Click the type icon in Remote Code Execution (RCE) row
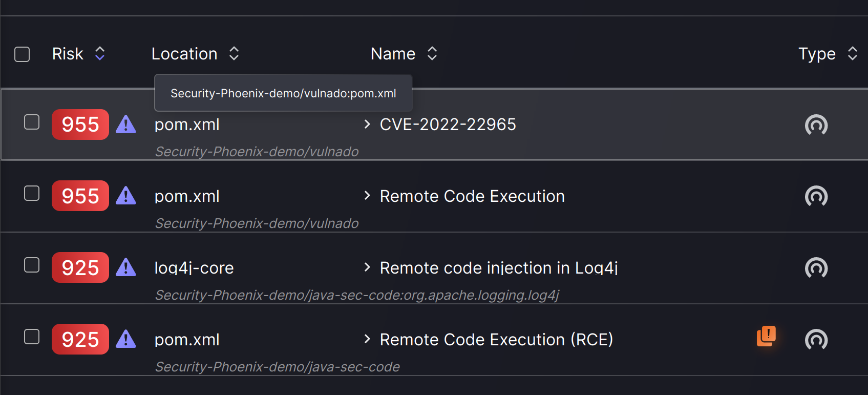Image resolution: width=868 pixels, height=395 pixels. coord(816,340)
